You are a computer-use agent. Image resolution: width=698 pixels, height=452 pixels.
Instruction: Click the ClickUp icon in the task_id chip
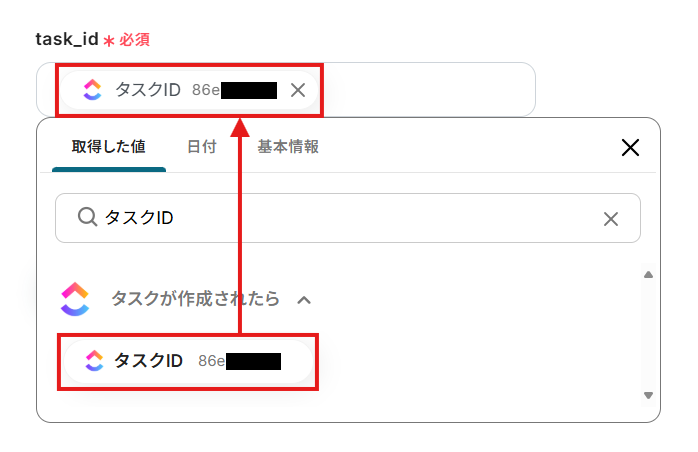tap(93, 90)
